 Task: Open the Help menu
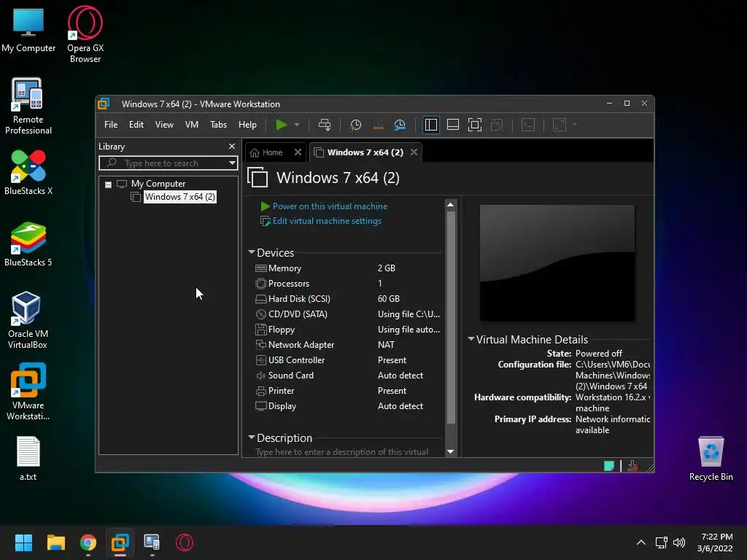(247, 125)
